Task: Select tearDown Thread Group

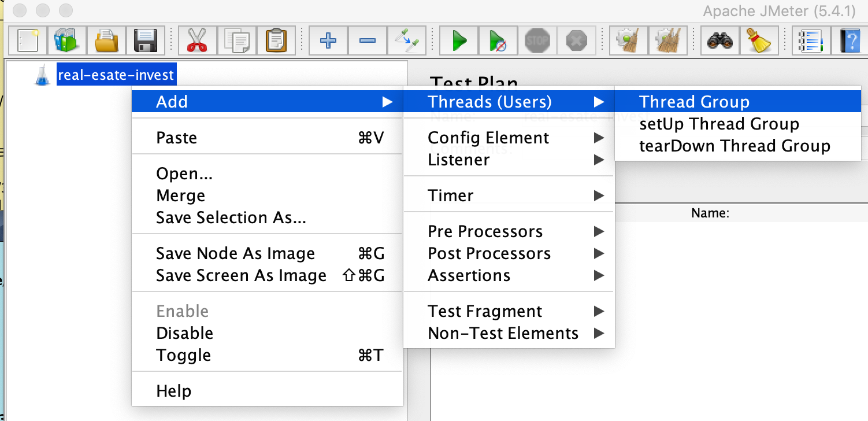Action: tap(738, 146)
